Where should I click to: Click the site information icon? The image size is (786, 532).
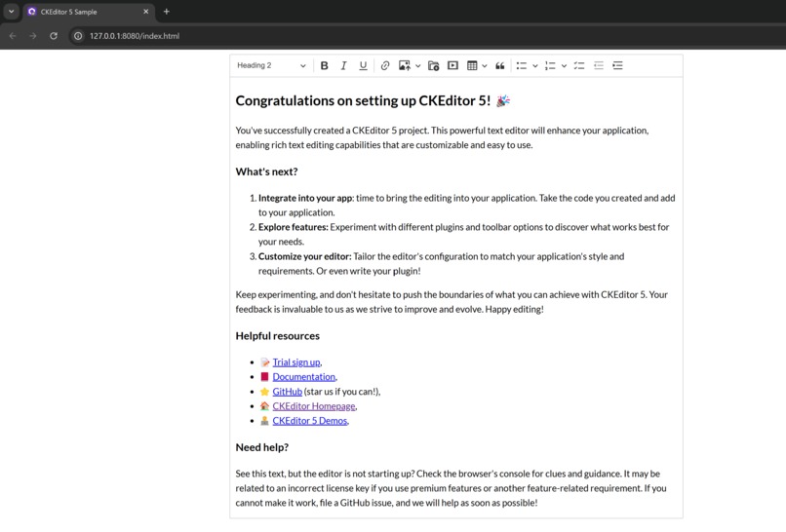[x=78, y=36]
